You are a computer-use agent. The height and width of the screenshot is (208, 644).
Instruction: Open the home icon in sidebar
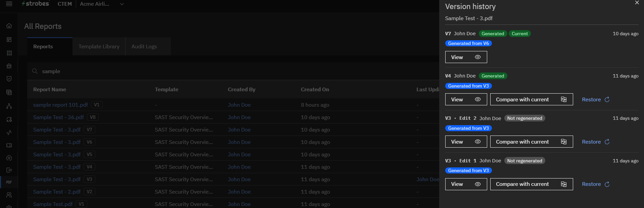coord(9,26)
